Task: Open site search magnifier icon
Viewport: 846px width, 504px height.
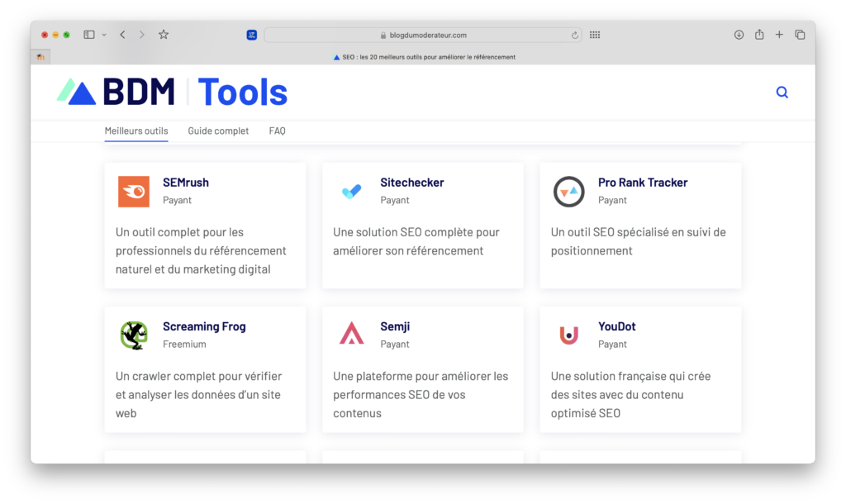Action: pyautogui.click(x=782, y=93)
